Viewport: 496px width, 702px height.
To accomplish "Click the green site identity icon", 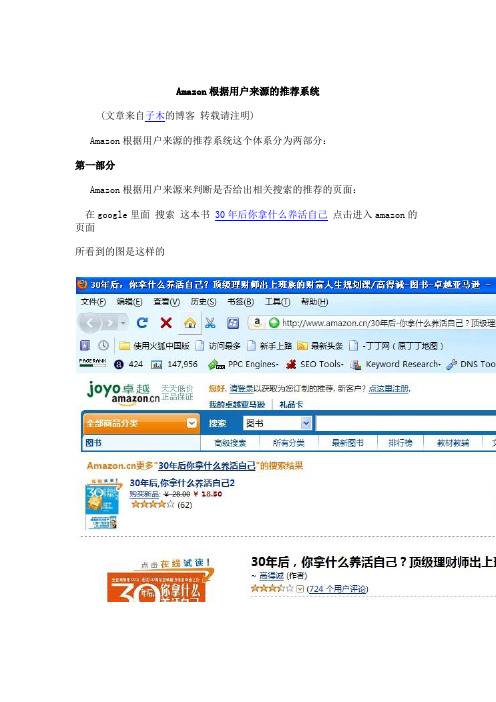I will pos(274,323).
